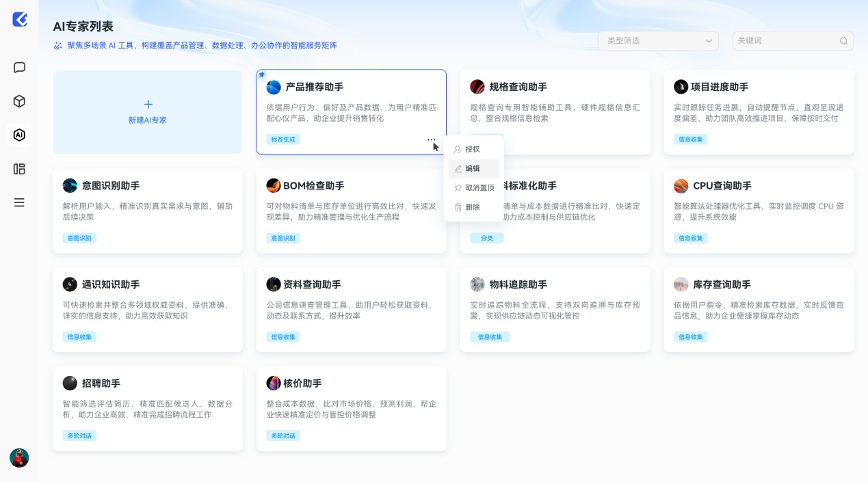
Task: Click the CPU查询助手 avatar icon
Action: pyautogui.click(x=681, y=185)
